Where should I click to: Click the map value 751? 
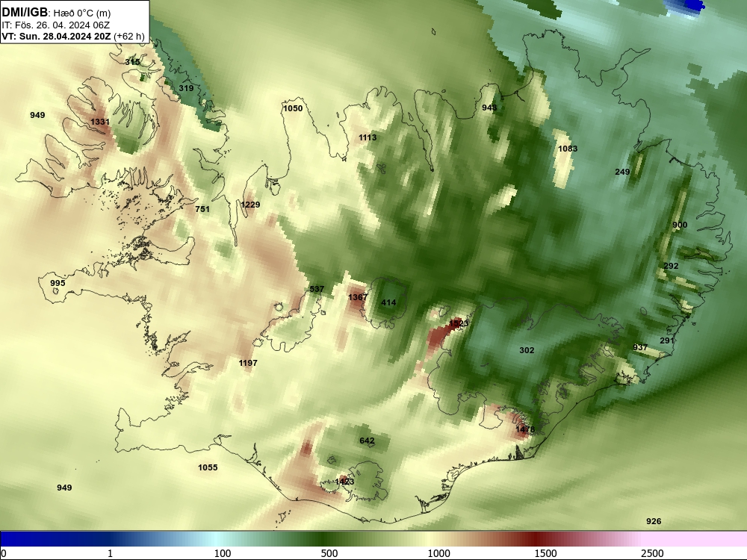[202, 209]
